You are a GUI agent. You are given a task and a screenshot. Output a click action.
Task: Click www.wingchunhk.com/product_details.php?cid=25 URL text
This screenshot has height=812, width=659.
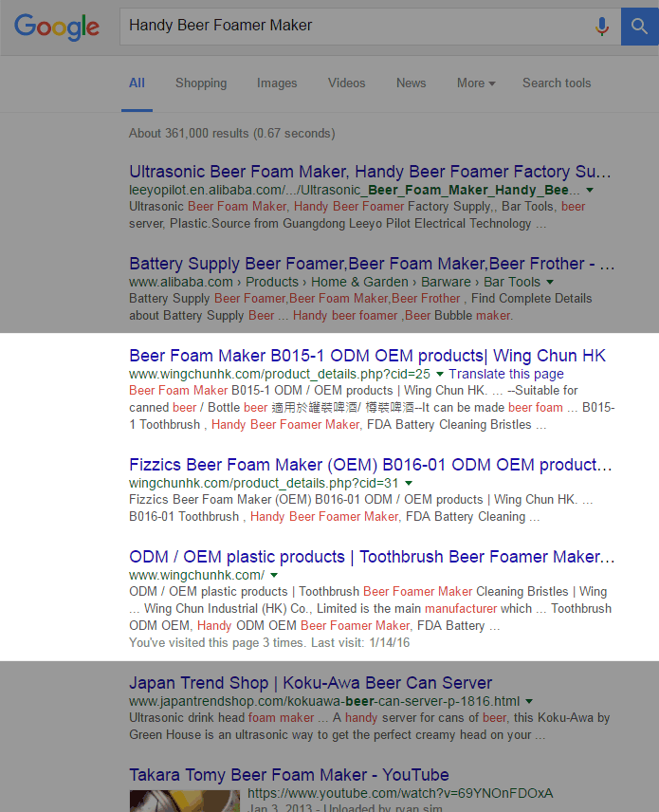coord(280,374)
